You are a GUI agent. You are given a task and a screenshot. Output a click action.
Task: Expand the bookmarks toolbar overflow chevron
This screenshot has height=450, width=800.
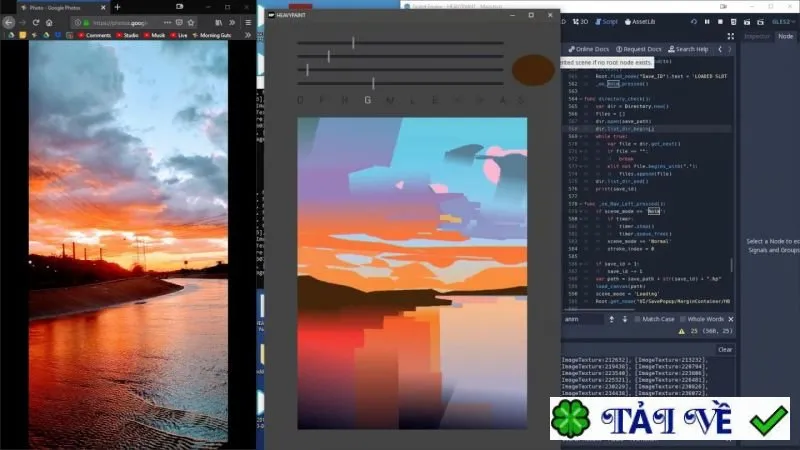click(248, 35)
